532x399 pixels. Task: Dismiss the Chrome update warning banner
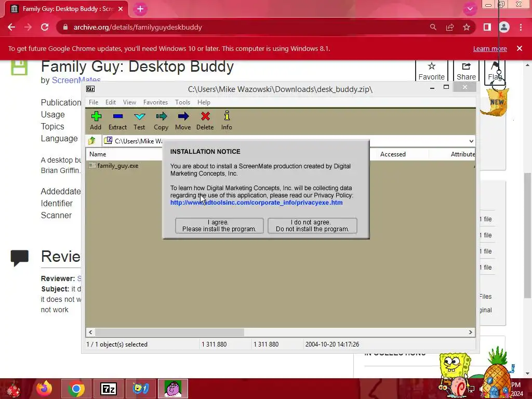click(520, 48)
